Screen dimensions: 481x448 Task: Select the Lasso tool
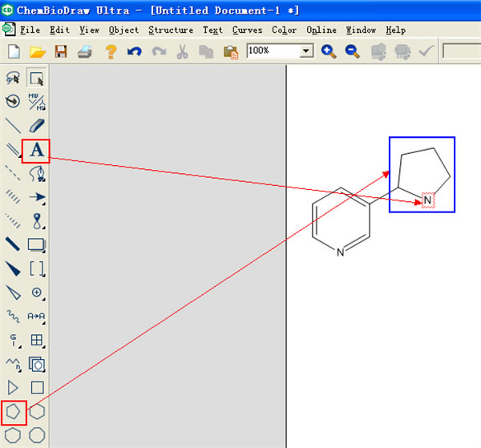coord(14,78)
